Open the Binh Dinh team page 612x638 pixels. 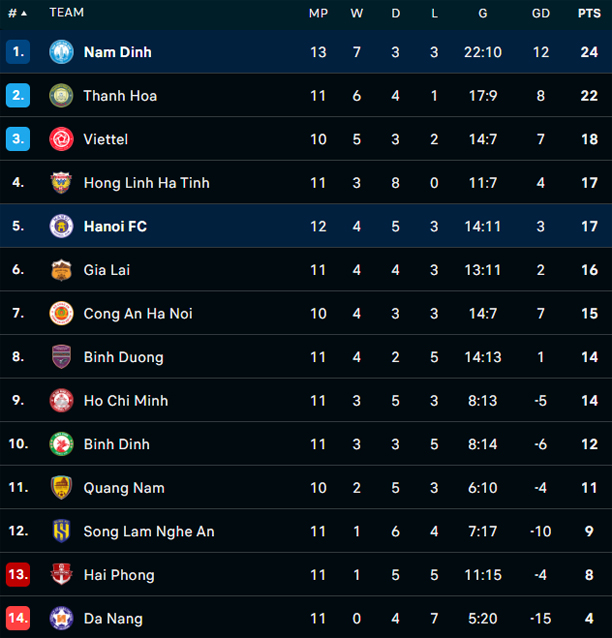117,444
